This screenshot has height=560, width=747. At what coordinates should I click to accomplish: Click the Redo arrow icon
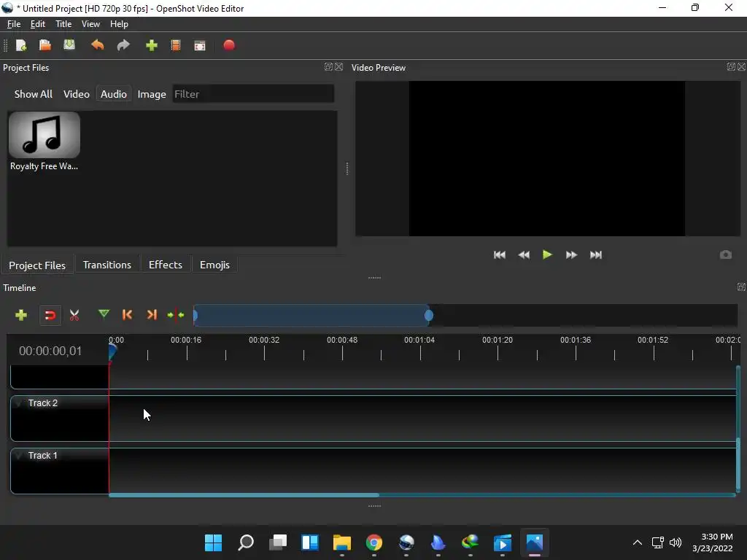point(123,45)
